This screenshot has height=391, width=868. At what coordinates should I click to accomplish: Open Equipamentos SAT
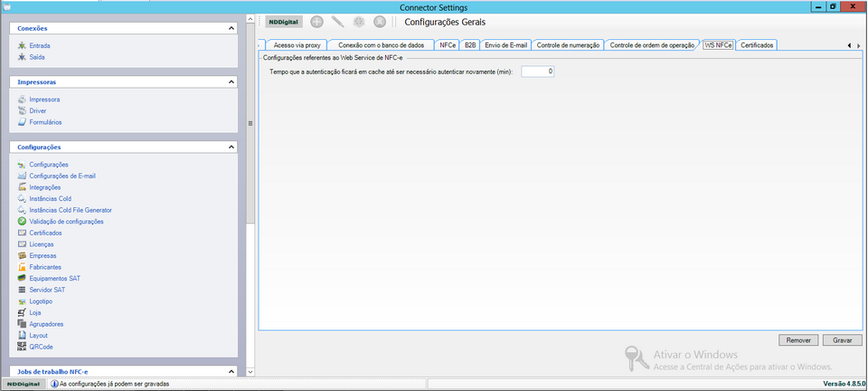55,279
